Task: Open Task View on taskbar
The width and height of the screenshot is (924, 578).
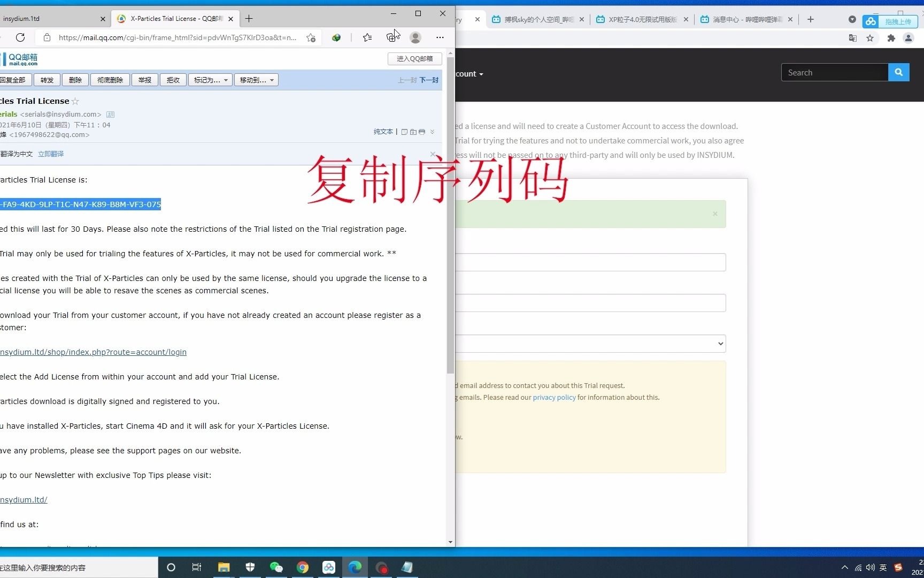Action: (197, 567)
